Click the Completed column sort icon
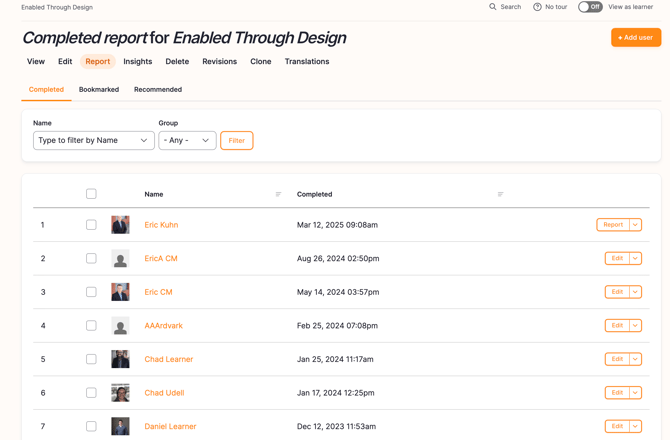The width and height of the screenshot is (670, 440). 500,194
